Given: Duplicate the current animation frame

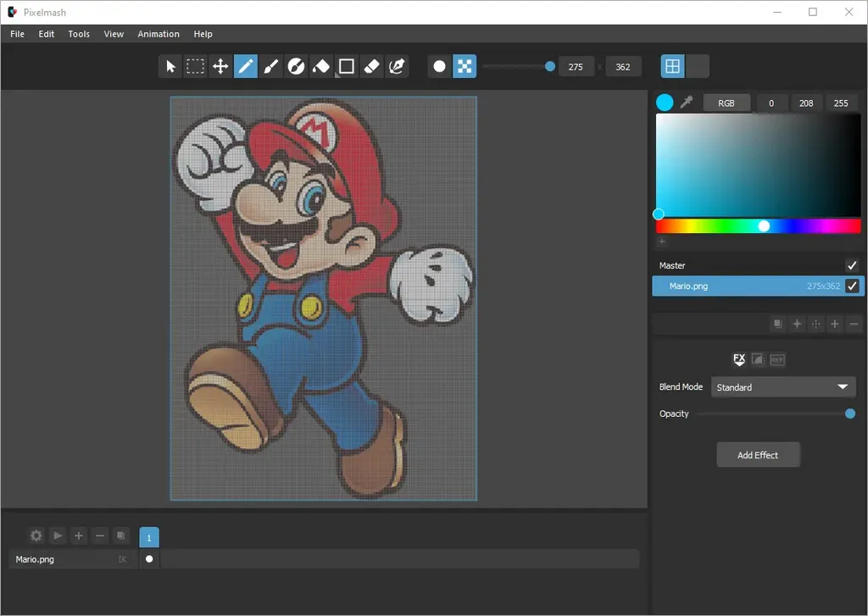Looking at the screenshot, I should 120,536.
